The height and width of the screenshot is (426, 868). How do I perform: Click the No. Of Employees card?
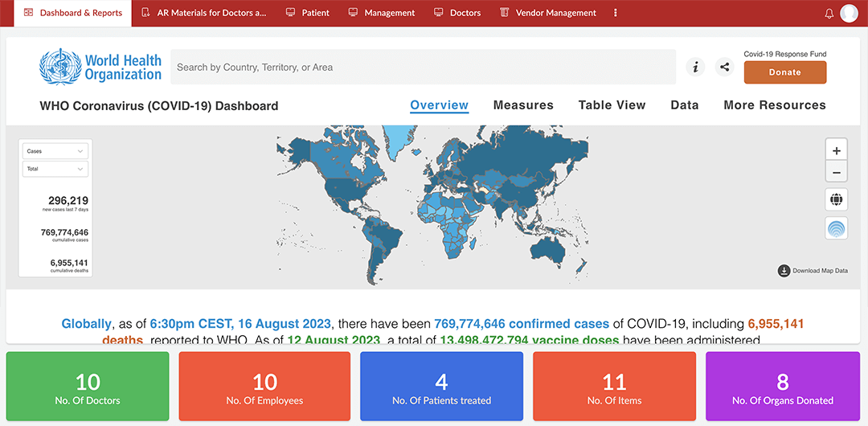point(264,386)
